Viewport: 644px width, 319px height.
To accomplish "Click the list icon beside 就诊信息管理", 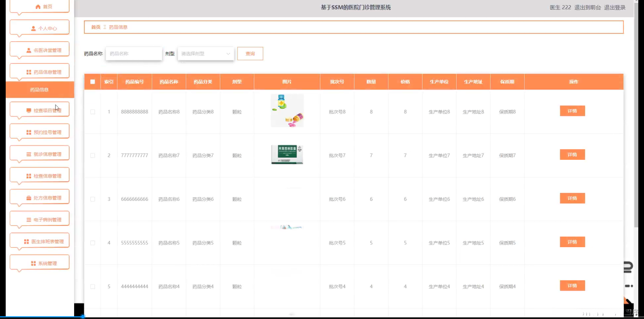I will (29, 154).
